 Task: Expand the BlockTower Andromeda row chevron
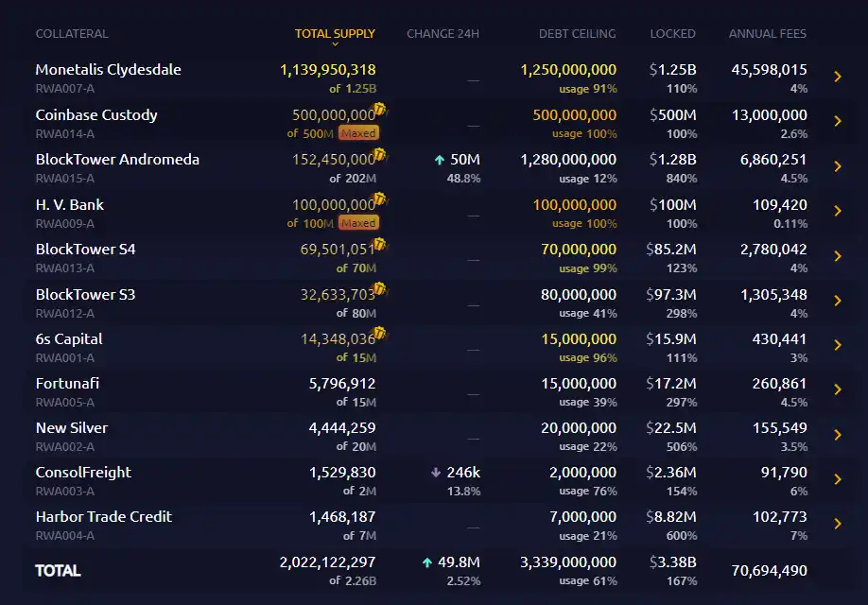tap(838, 166)
